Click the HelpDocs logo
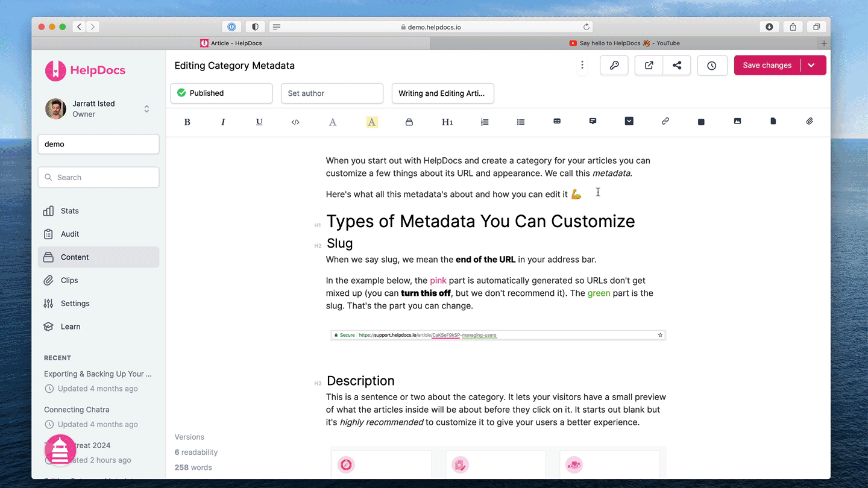Viewport: 868px width, 488px height. point(86,70)
